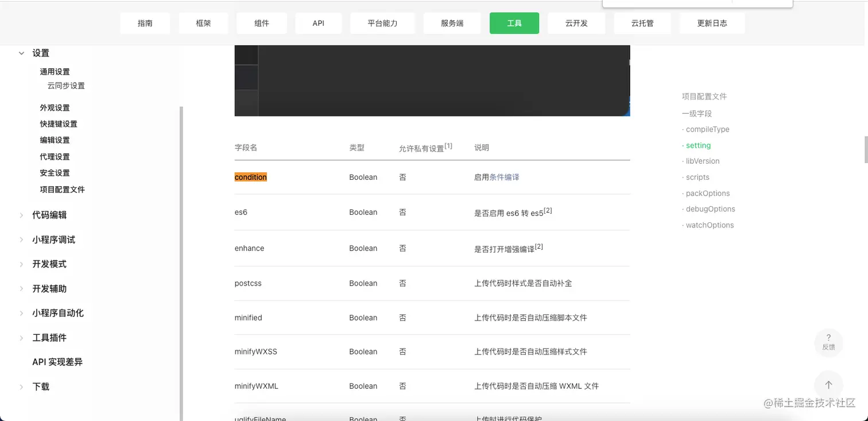
Task: Expand the 开发模式 sidebar section
Action: coord(49,264)
